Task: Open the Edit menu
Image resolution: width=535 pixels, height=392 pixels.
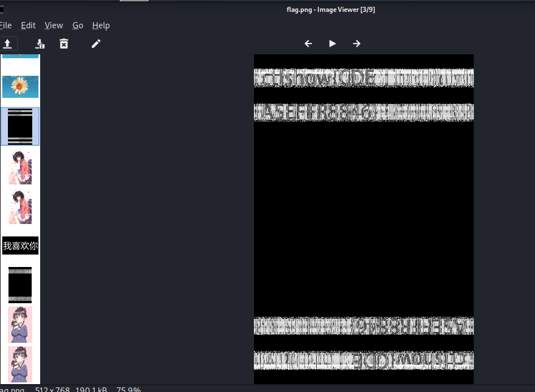Action: (28, 25)
